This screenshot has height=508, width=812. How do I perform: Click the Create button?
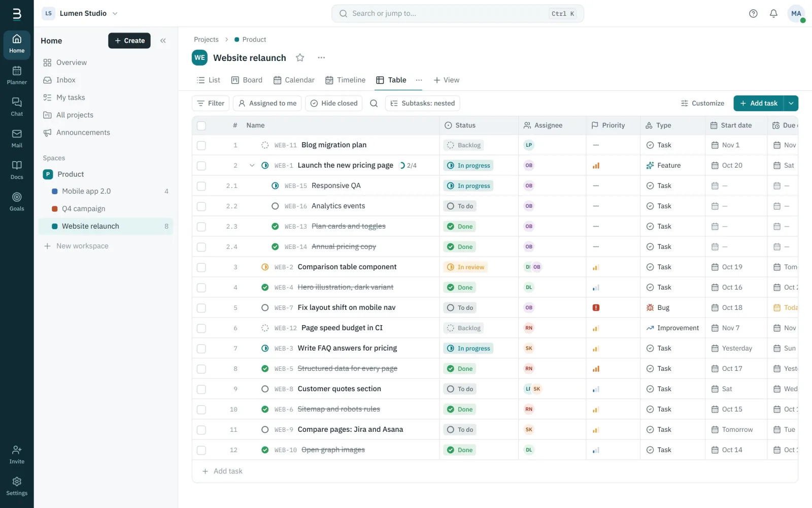[x=129, y=41]
